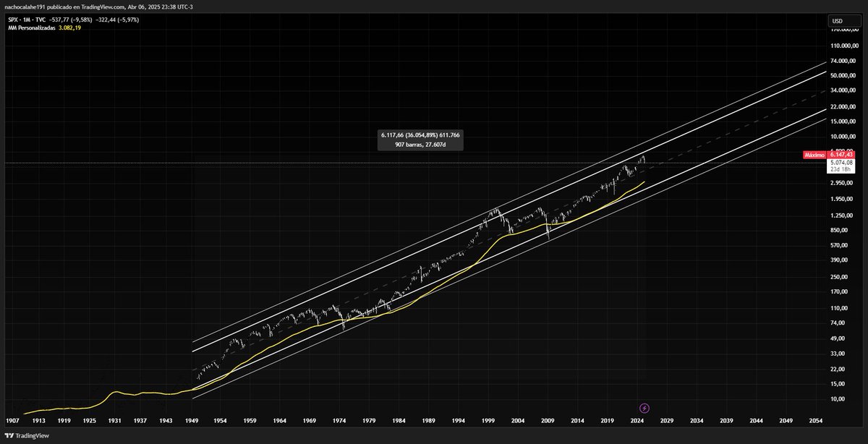Click the measurement tooltip showing 907 barras
868x444 pixels.
[x=420, y=140]
